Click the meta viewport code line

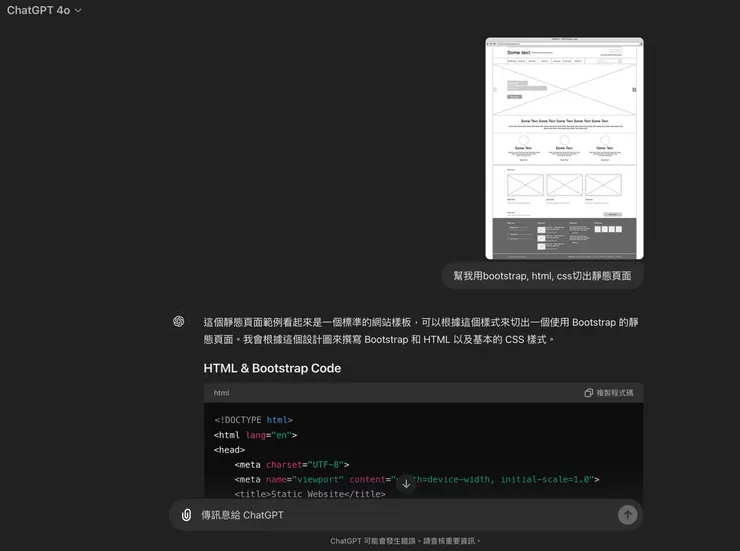(x=417, y=479)
